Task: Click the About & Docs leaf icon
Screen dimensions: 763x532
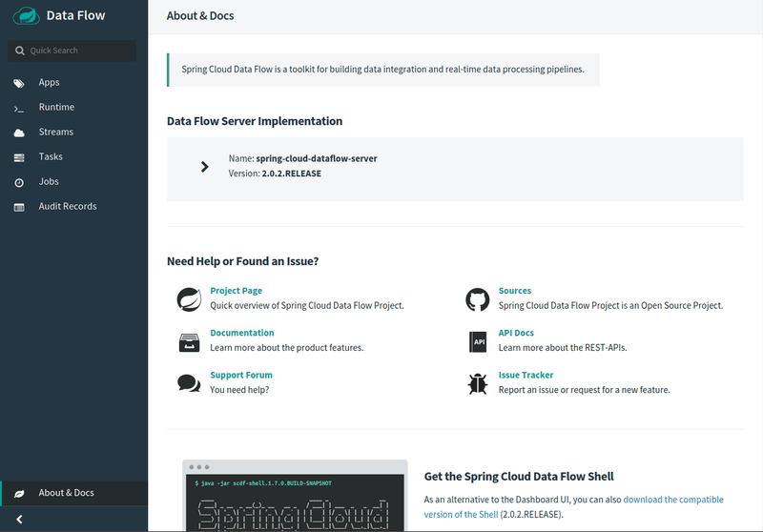Action: [x=19, y=494]
